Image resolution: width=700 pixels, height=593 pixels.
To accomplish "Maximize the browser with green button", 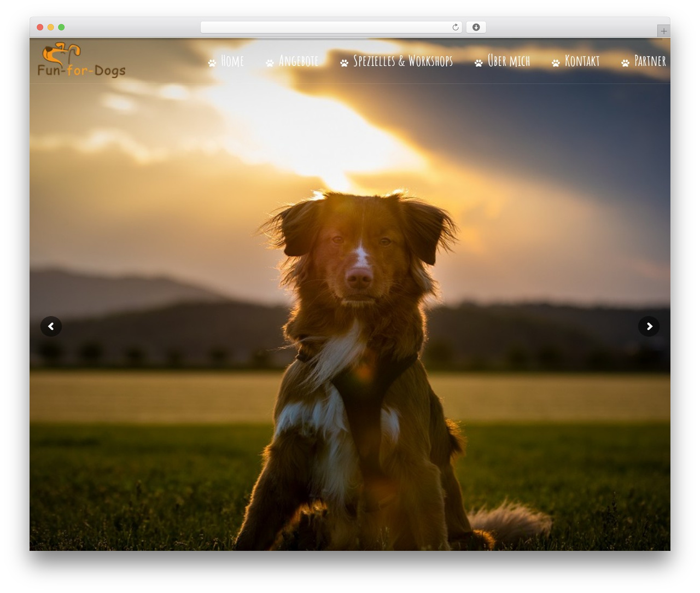I will coord(61,27).
